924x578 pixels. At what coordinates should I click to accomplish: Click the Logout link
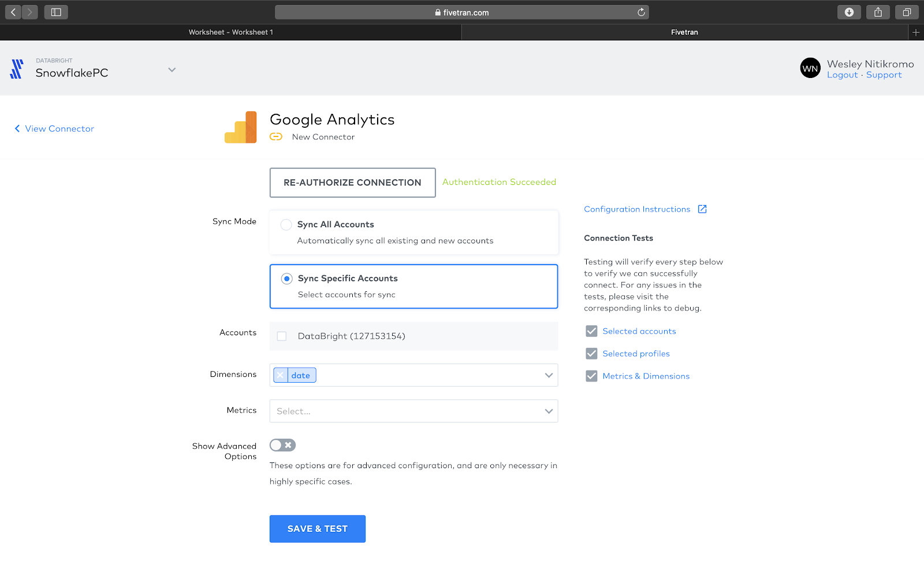843,75
